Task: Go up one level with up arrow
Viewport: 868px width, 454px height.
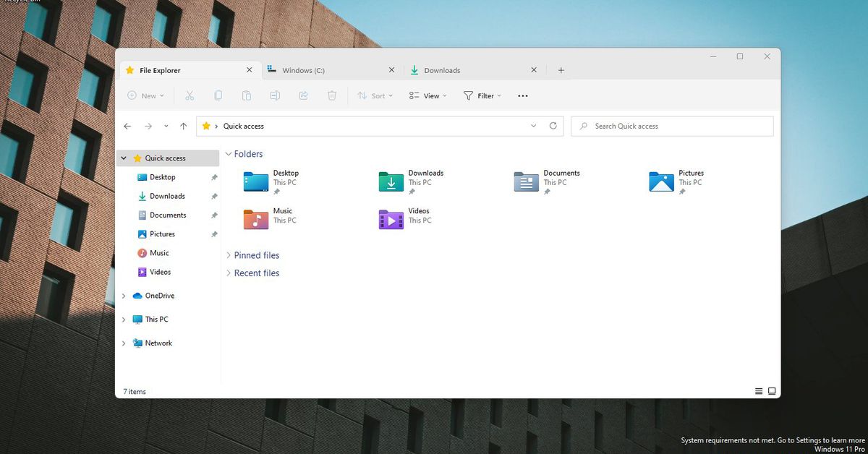Action: click(183, 126)
